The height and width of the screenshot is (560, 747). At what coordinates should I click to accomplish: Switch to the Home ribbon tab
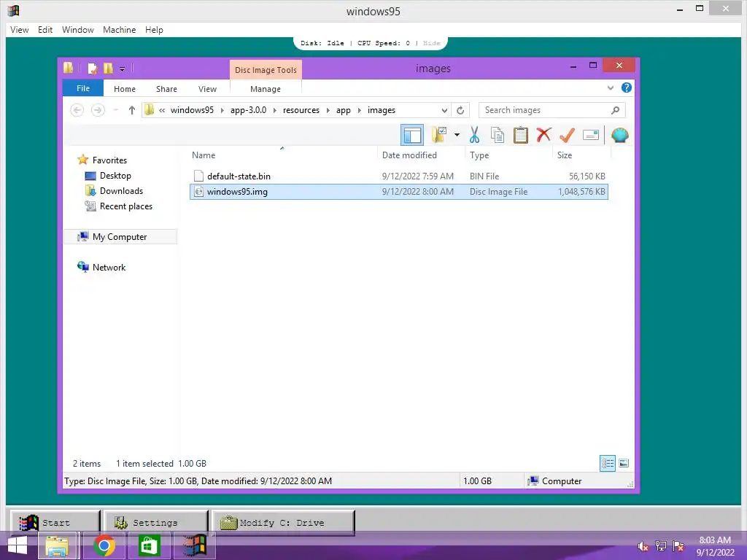[124, 89]
